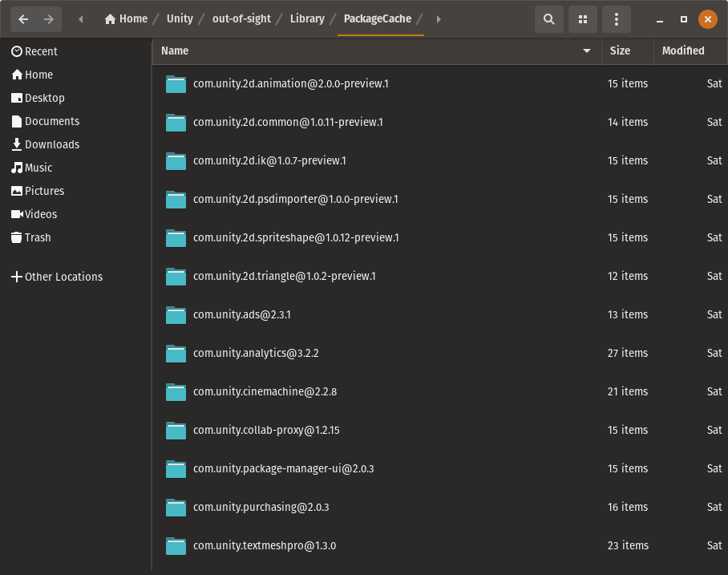Click the Other Locations entry
Screen dimensions: 728x575
point(63,277)
